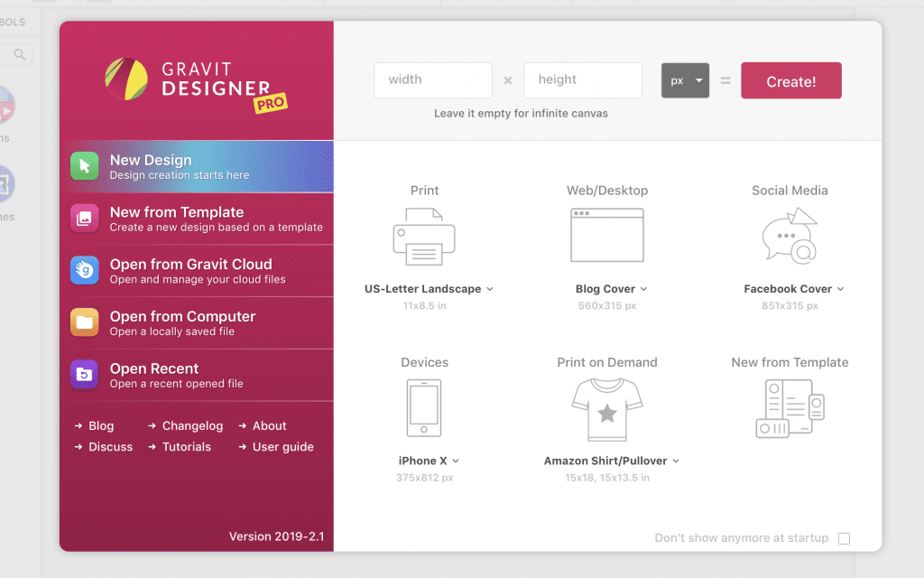
Task: Open the User guide link
Action: 281,446
